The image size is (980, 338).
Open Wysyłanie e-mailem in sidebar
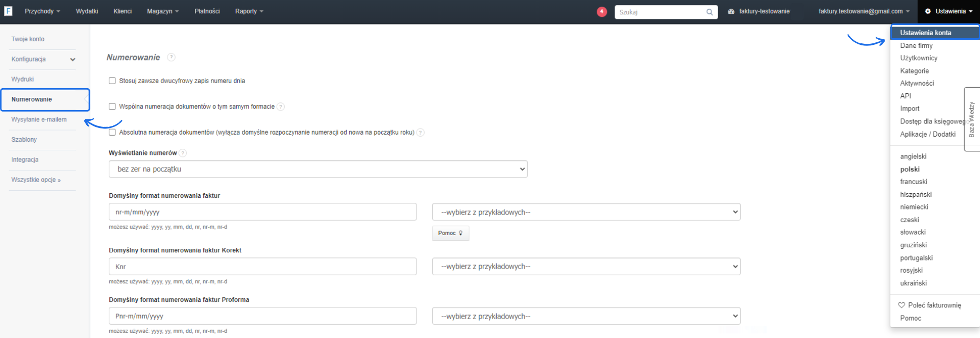[x=39, y=120]
